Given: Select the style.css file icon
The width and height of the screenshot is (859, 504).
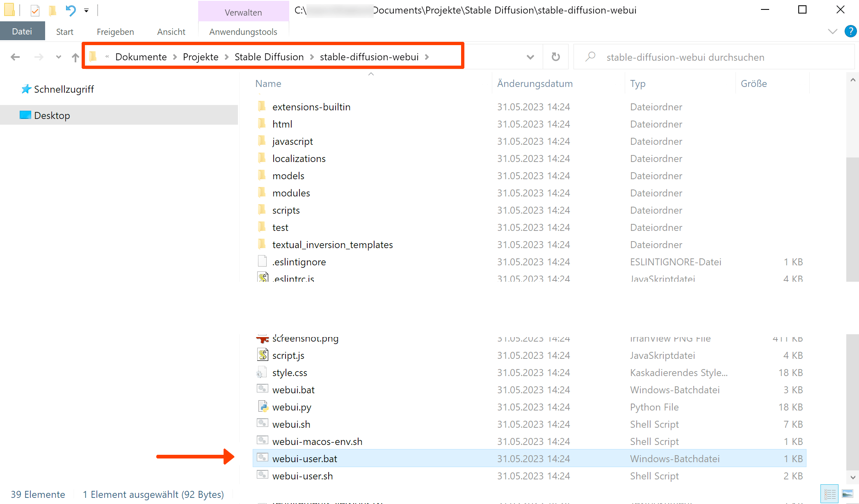Looking at the screenshot, I should 261,372.
